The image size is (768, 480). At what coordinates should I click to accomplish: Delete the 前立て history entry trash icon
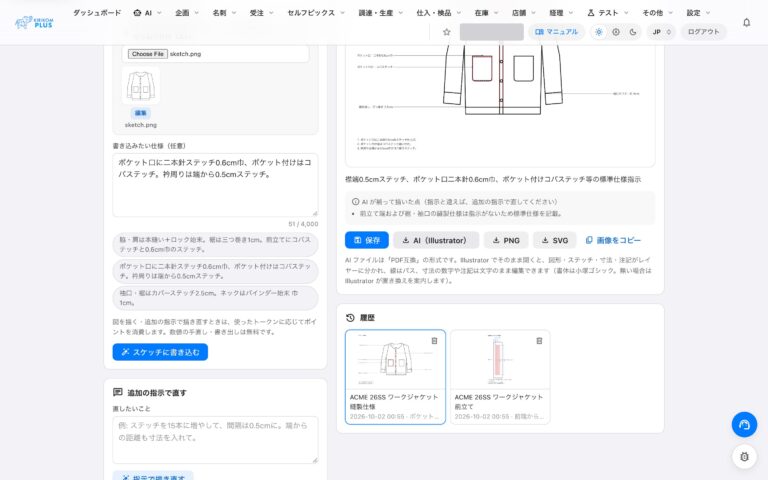click(539, 340)
